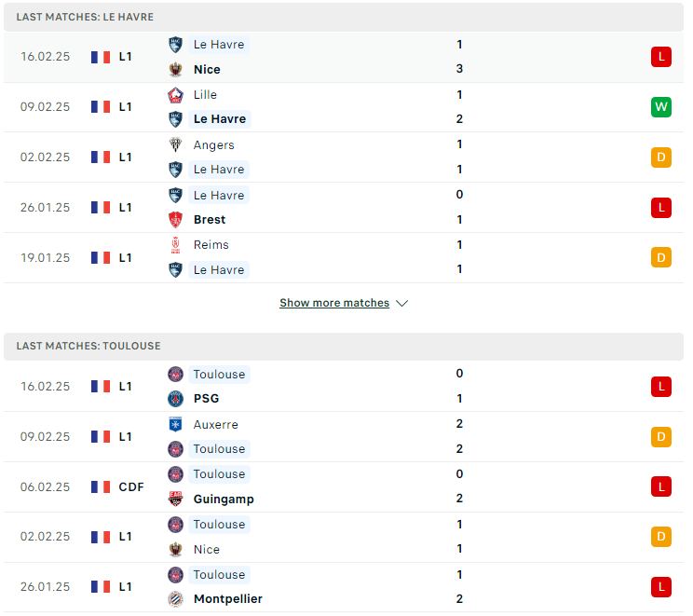Click the green W result badge
The height and width of the screenshot is (616, 693).
pos(660,107)
